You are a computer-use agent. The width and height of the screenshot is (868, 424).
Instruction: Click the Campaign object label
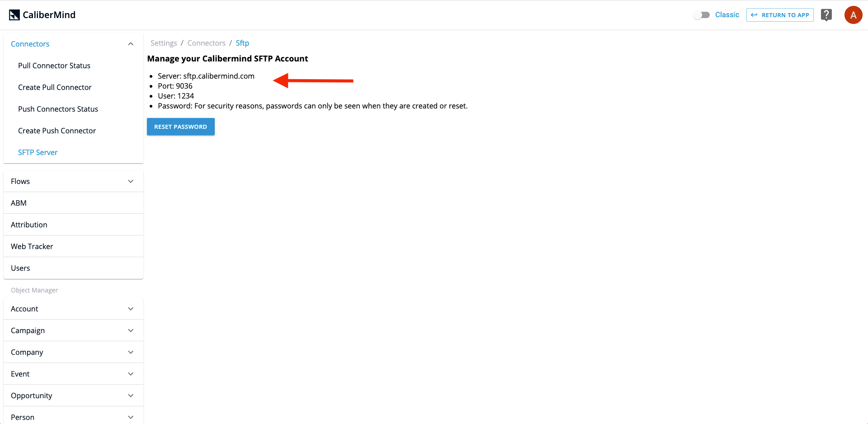click(28, 330)
